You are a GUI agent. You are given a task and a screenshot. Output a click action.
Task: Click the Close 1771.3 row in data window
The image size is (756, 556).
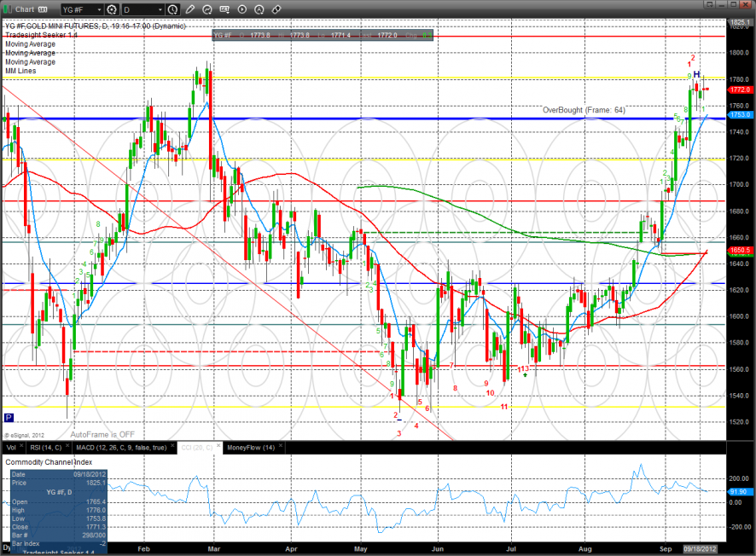pos(58,527)
